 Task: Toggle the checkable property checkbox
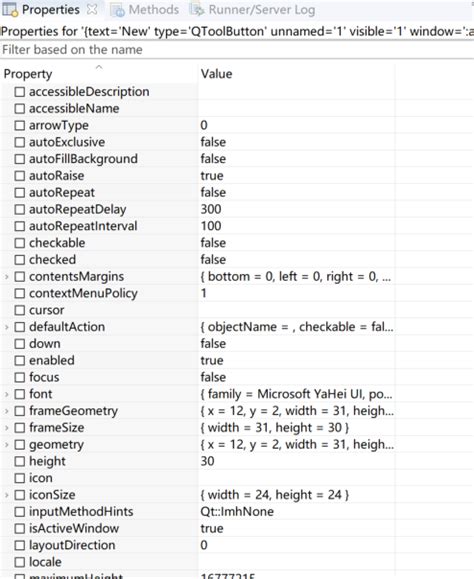[20, 243]
